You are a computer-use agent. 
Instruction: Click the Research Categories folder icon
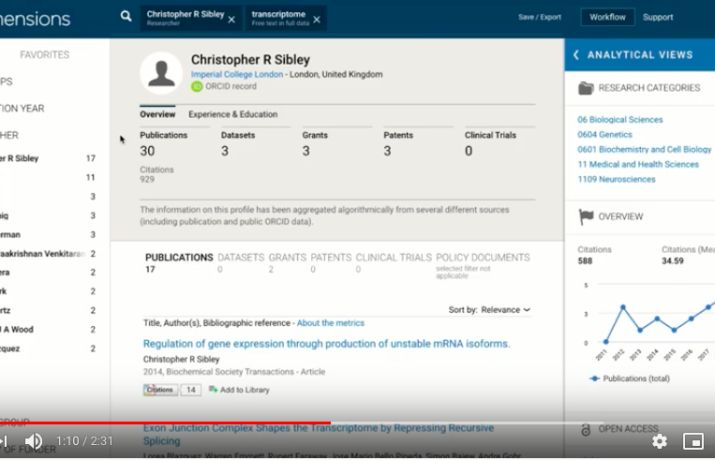(x=586, y=88)
